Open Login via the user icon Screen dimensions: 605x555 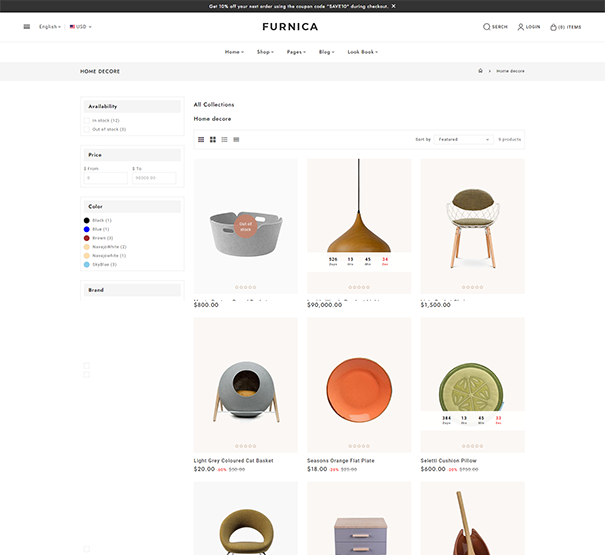pyautogui.click(x=521, y=27)
